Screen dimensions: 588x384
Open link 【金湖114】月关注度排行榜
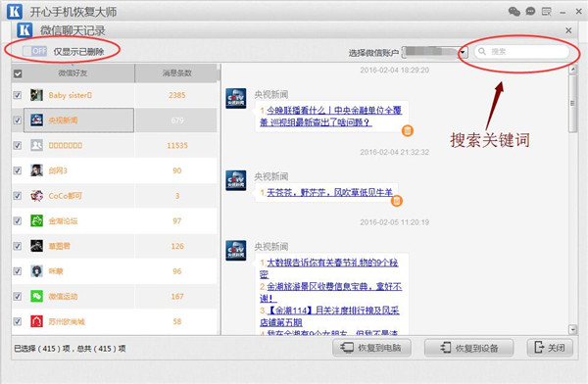point(330,316)
